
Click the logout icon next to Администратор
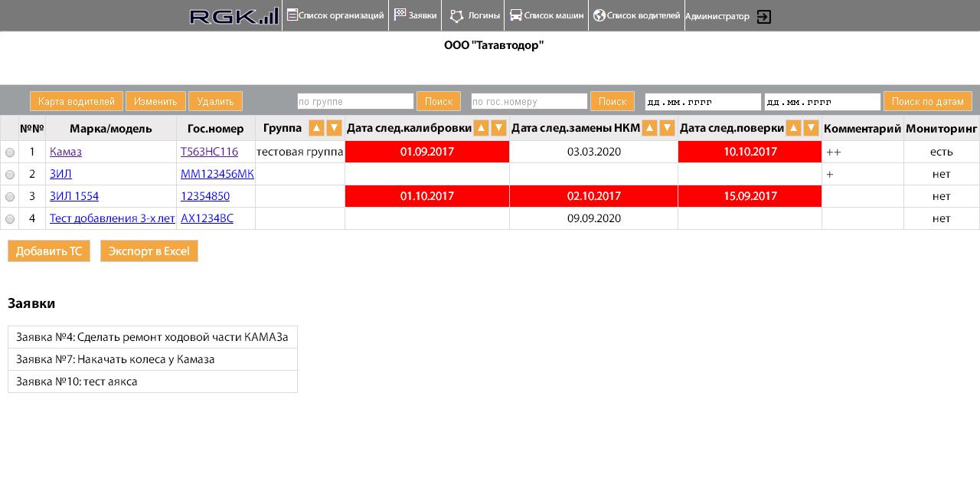click(x=764, y=17)
